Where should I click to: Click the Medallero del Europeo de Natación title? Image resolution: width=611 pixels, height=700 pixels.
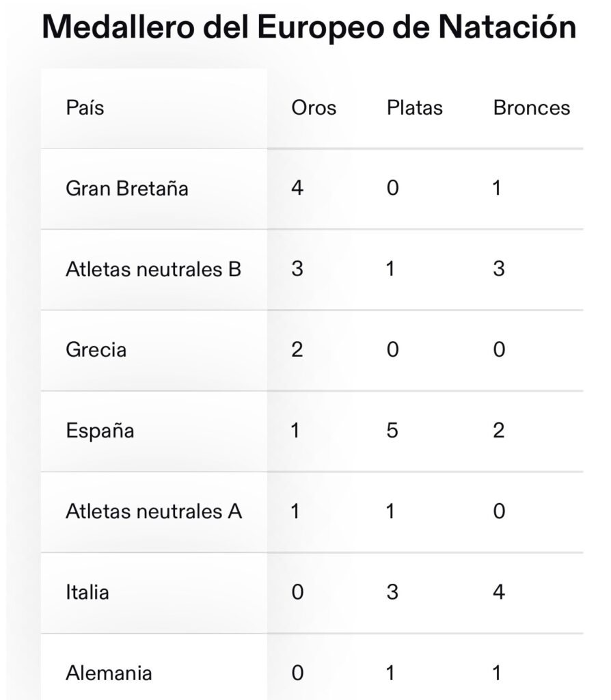[x=309, y=27]
